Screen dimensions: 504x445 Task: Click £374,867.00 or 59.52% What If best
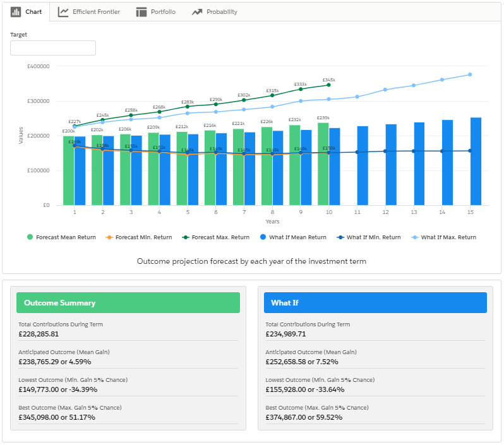pyautogui.click(x=304, y=417)
